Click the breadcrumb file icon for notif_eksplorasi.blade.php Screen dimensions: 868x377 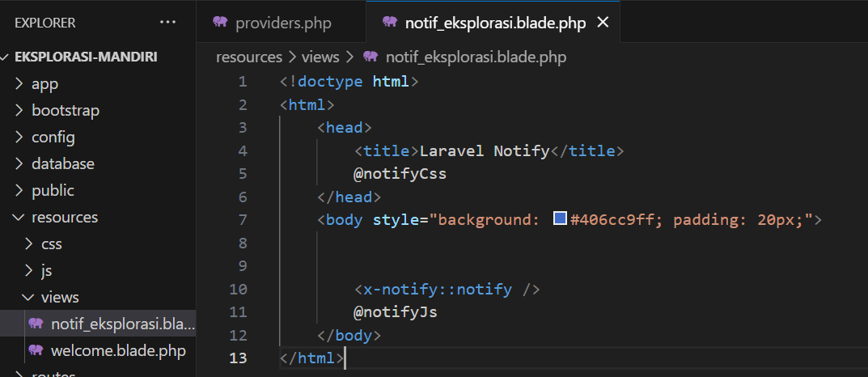pyautogui.click(x=371, y=57)
